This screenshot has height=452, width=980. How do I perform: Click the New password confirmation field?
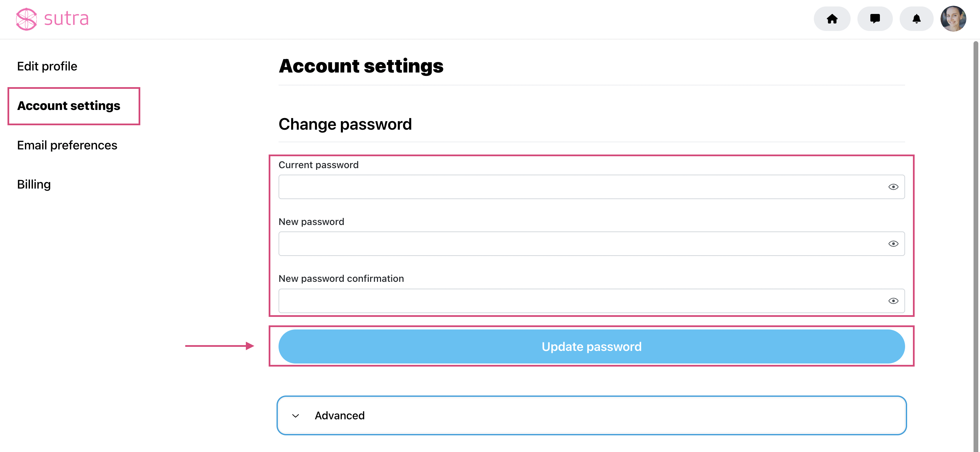coord(591,301)
